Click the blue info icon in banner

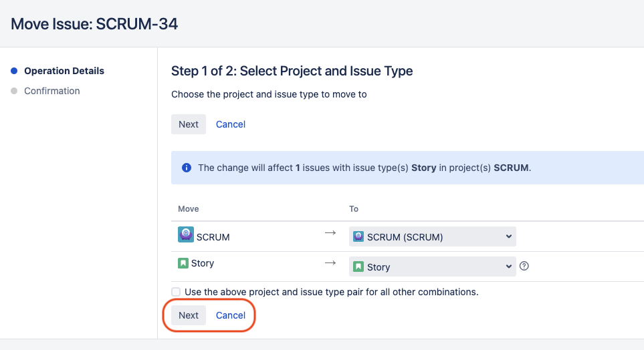187,168
